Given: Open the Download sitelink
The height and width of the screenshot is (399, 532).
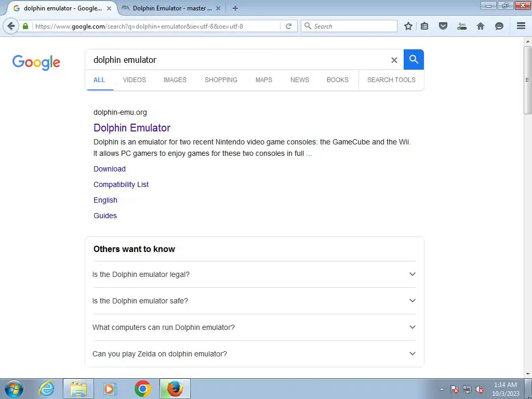Looking at the screenshot, I should 110,169.
